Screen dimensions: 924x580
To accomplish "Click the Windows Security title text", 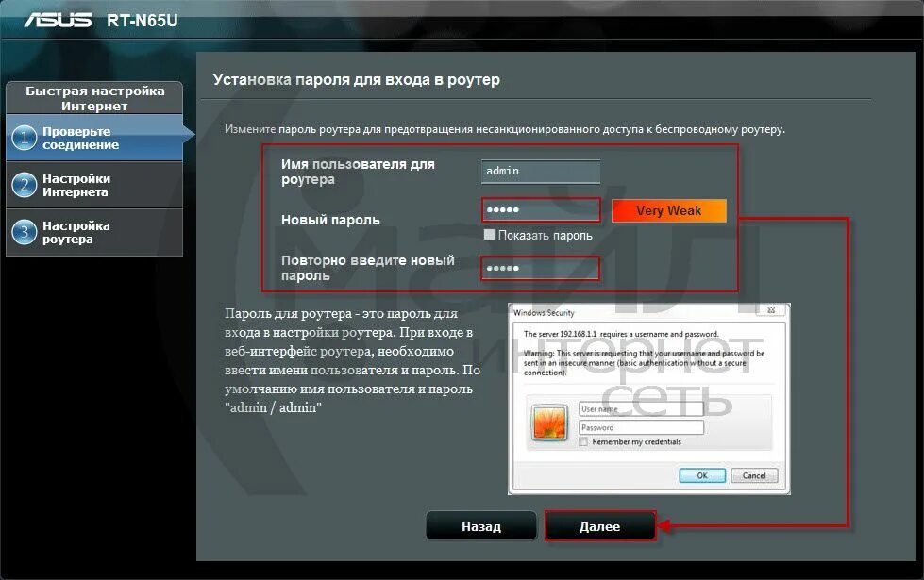I will pos(544,313).
